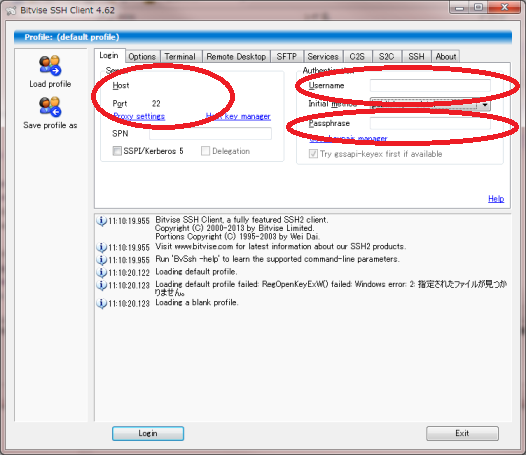
Task: Click the Profile: (default profile) header
Action: [x=263, y=37]
